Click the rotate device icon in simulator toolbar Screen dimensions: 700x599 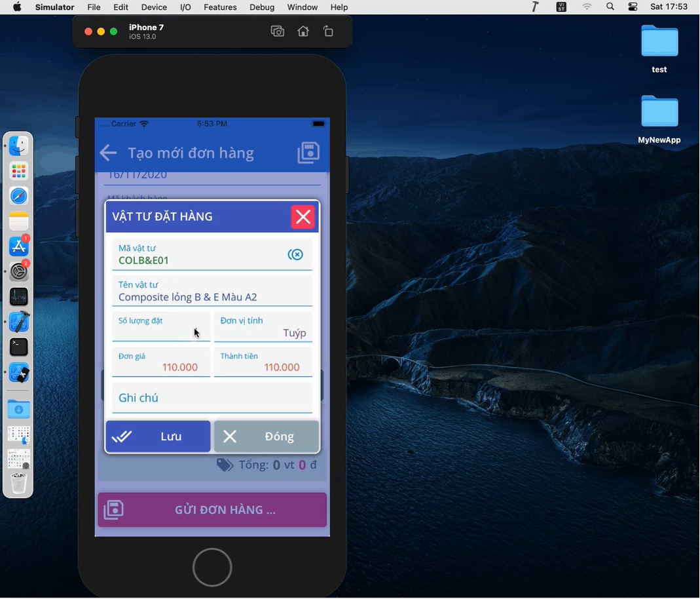[328, 31]
